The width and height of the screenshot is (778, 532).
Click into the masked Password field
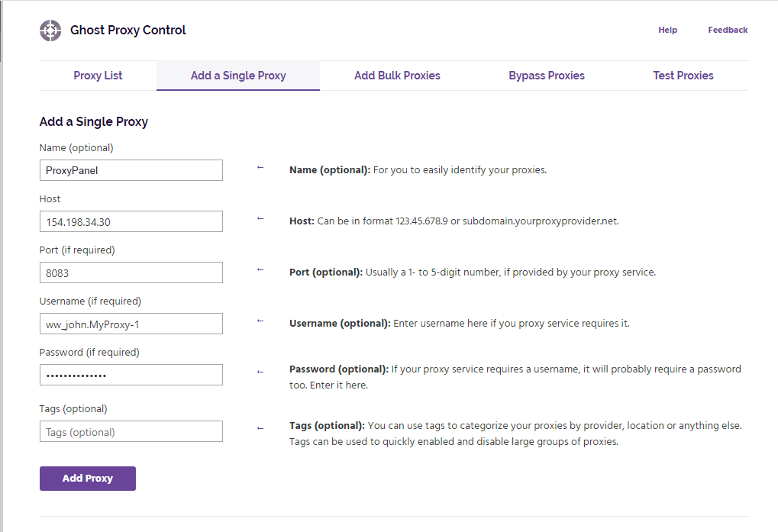click(131, 375)
